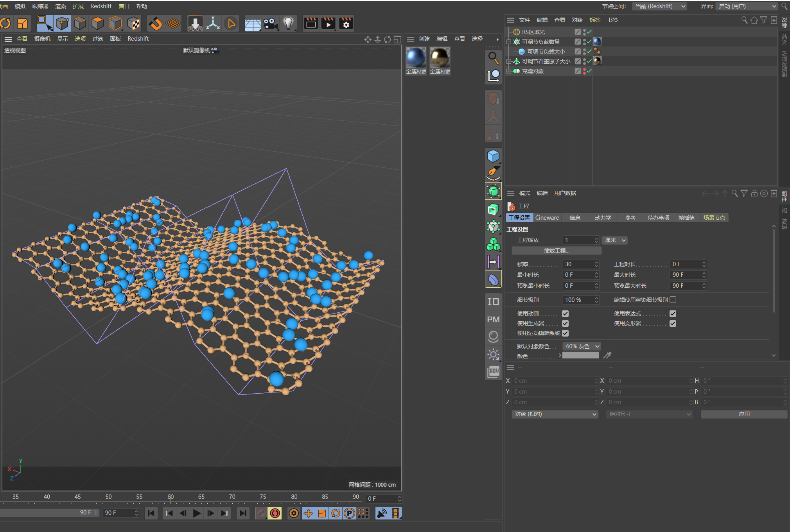Click the magnifier search icon in material panel

pos(493,58)
